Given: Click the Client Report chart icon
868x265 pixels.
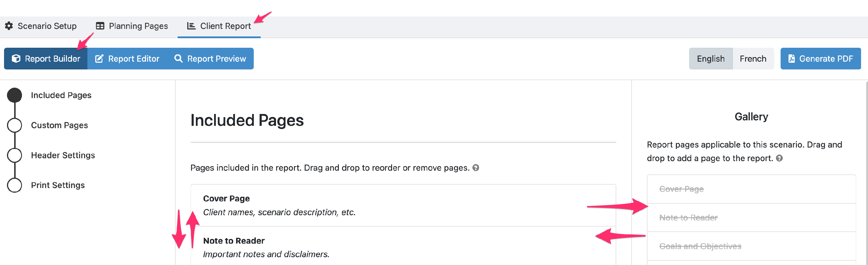Looking at the screenshot, I should point(191,26).
